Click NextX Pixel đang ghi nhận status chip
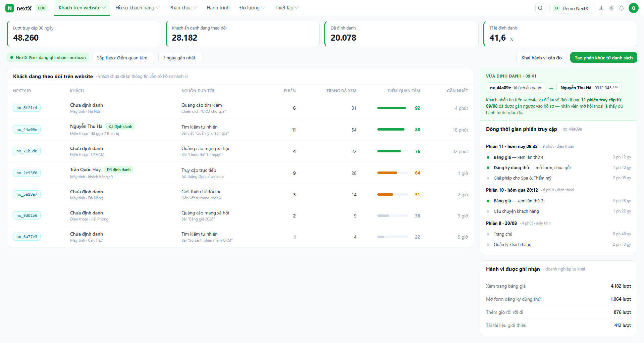Screen dimensions: 644x343 point(48,58)
